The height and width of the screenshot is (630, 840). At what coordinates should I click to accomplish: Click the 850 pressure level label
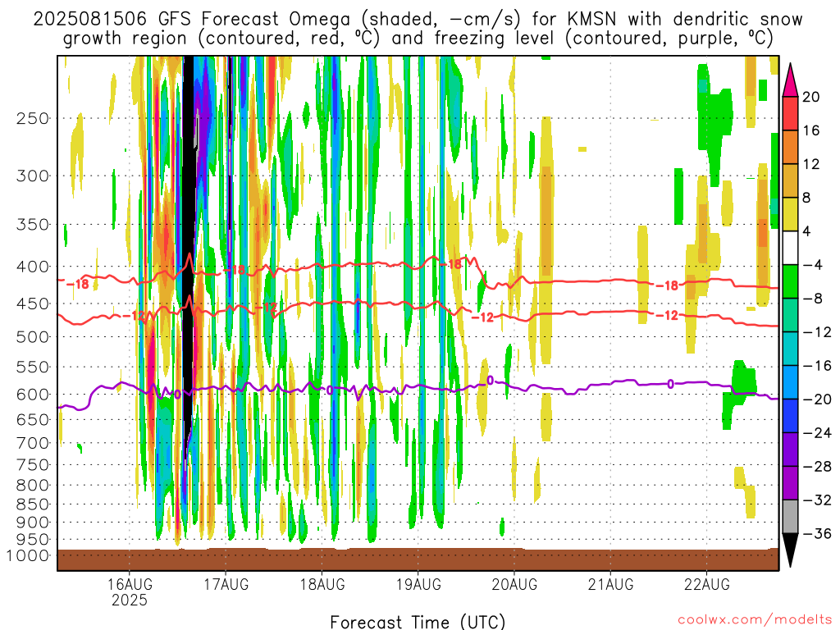(x=33, y=504)
